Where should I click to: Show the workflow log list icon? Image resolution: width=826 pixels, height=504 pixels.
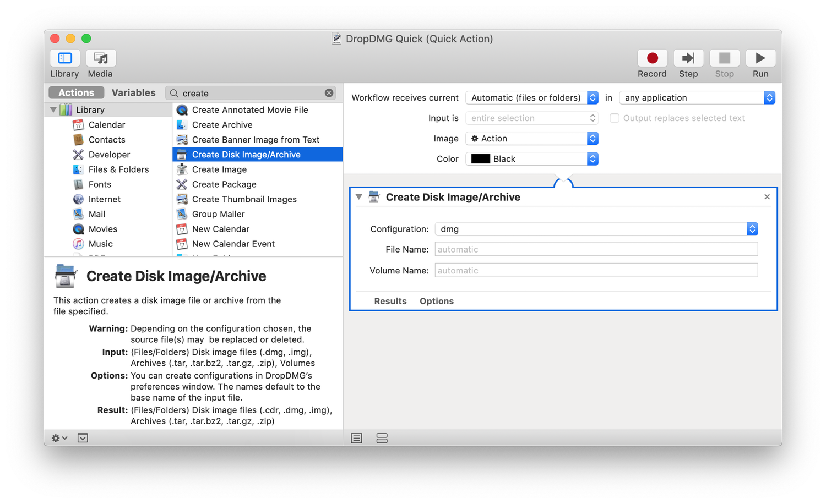pyautogui.click(x=356, y=438)
